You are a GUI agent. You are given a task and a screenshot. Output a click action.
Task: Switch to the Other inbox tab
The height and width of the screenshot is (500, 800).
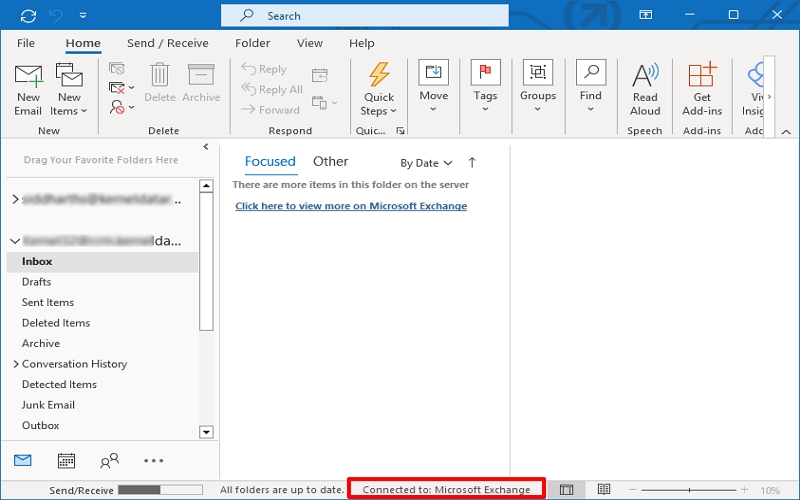pyautogui.click(x=330, y=161)
